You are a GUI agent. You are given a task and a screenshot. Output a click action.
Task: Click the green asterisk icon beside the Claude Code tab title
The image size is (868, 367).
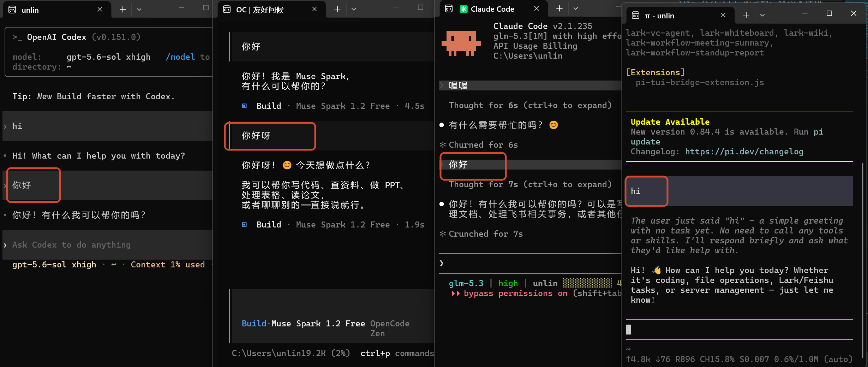point(463,9)
